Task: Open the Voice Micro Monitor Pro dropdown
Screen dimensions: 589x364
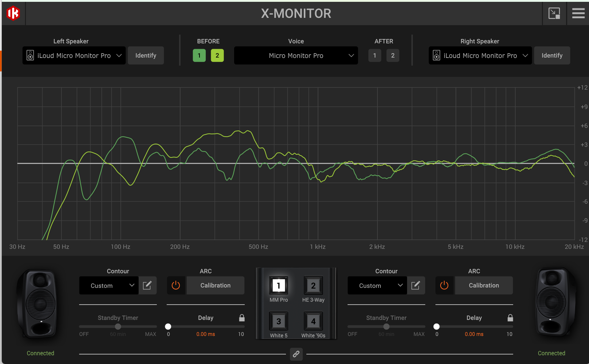Action: 296,55
